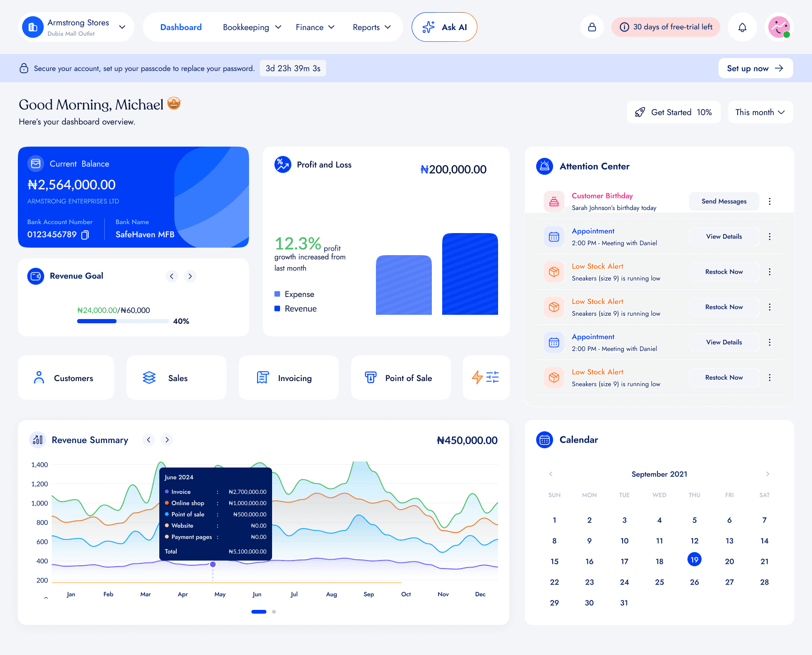Click the Attention Center bell icon
The image size is (812, 655).
(x=545, y=166)
